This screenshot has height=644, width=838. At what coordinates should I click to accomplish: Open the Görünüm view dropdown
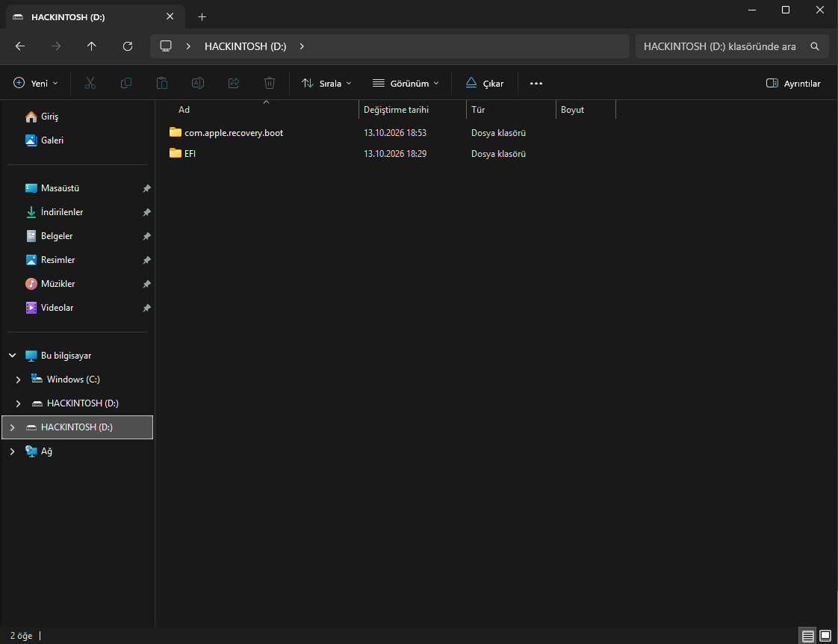pyautogui.click(x=406, y=84)
